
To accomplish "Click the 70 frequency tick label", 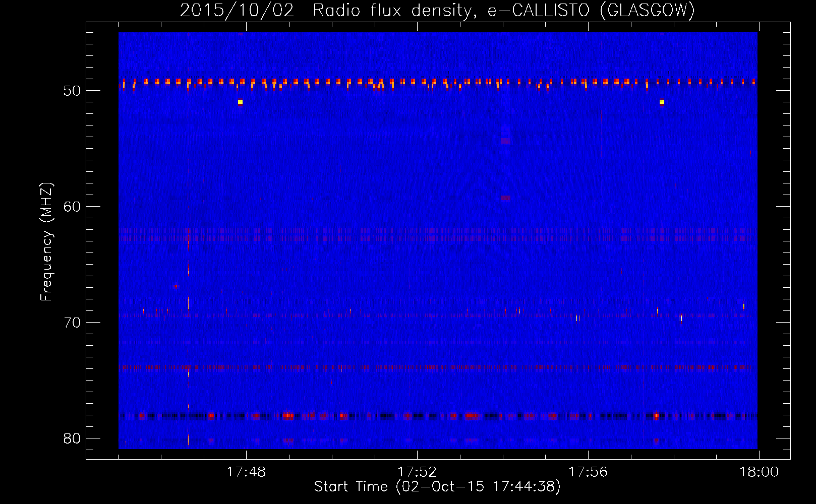I will coord(72,323).
